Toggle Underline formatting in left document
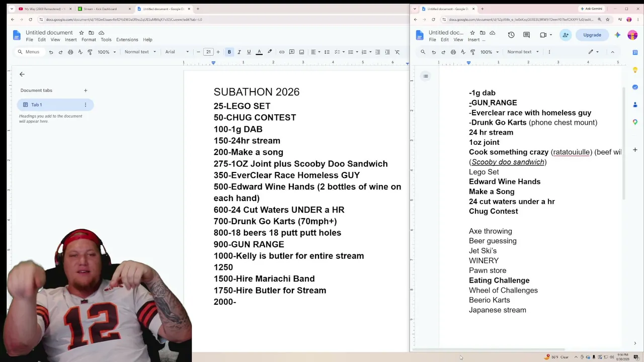This screenshot has height=362, width=644. (x=249, y=52)
